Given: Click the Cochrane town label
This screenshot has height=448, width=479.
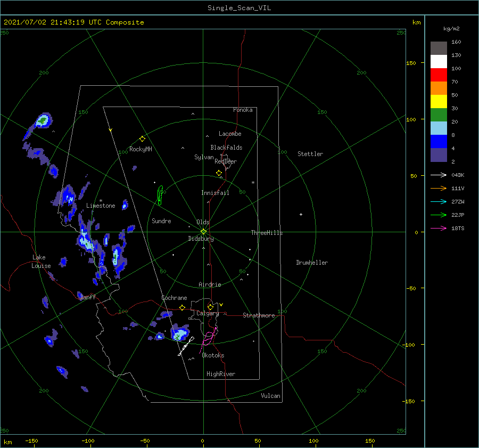Looking at the screenshot, I should click(174, 298).
